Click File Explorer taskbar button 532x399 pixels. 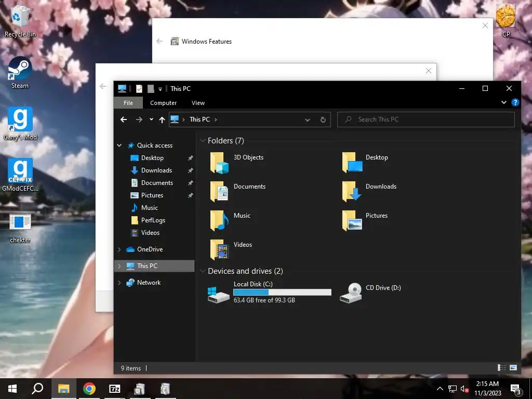point(63,389)
